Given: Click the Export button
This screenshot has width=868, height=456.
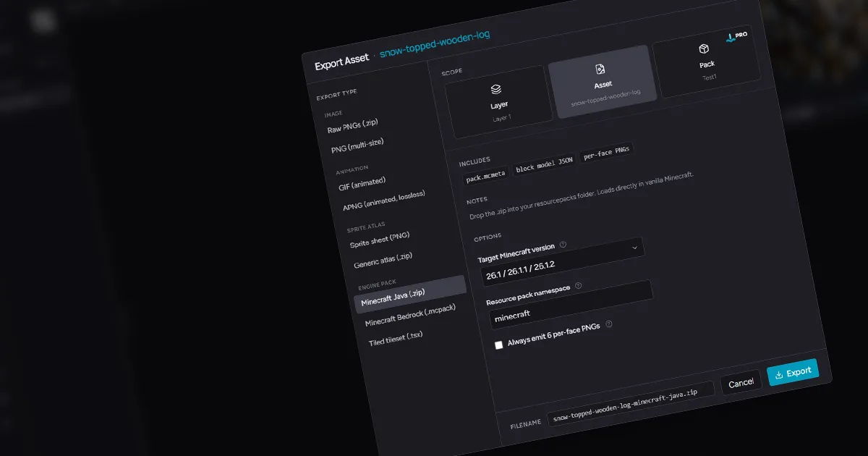Looking at the screenshot, I should point(793,372).
